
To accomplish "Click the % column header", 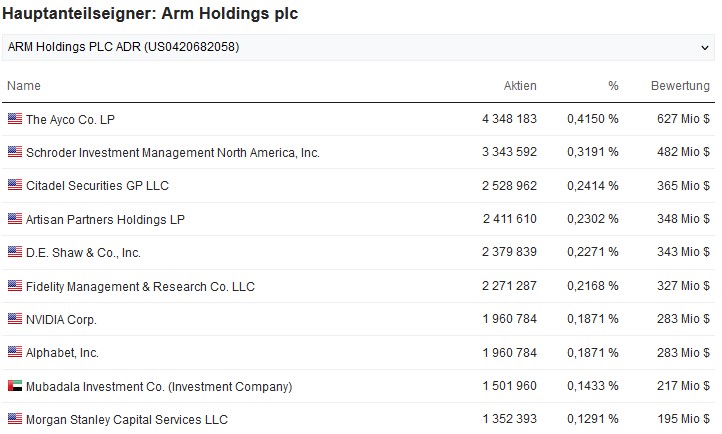I will [612, 86].
